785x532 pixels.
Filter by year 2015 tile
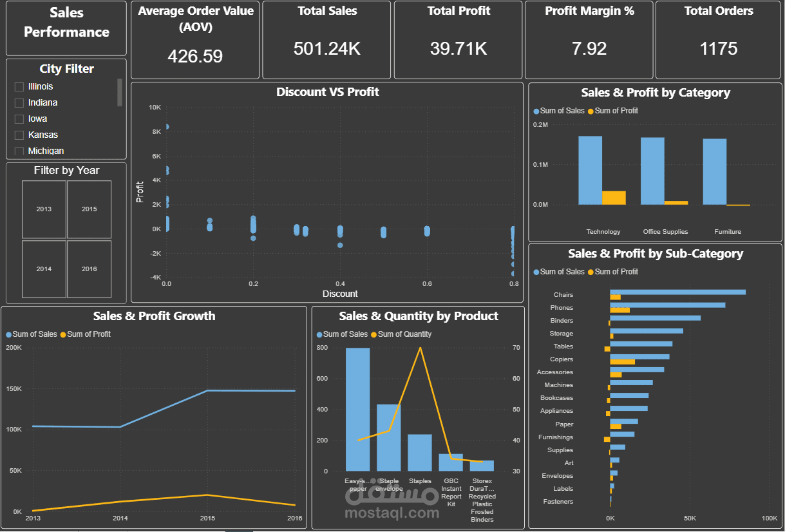click(x=89, y=209)
